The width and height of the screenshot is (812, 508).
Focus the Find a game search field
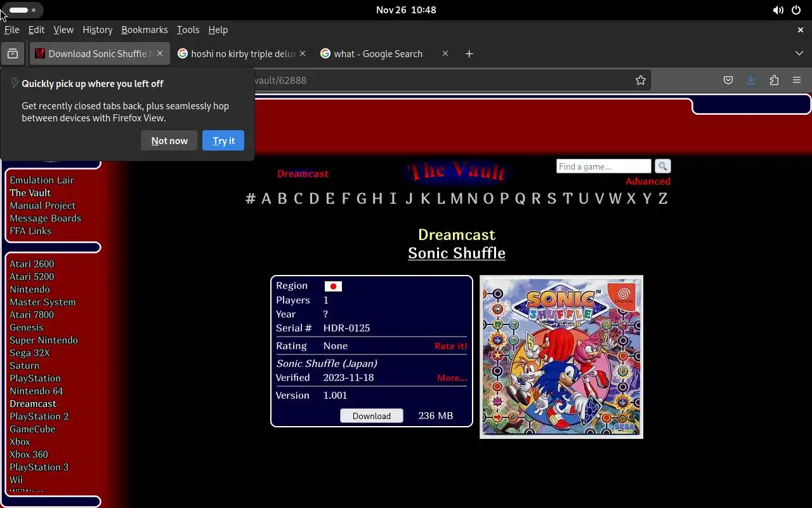[603, 166]
